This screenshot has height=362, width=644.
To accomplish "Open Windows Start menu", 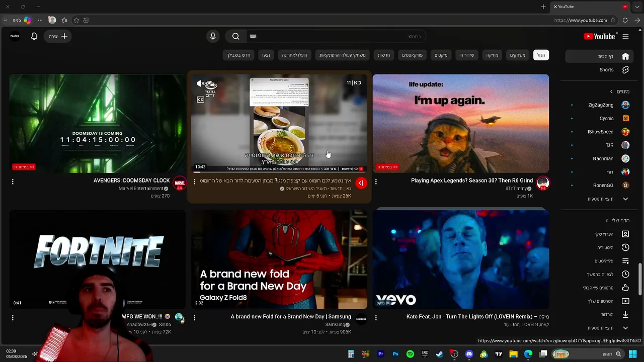I will pyautogui.click(x=633, y=354).
